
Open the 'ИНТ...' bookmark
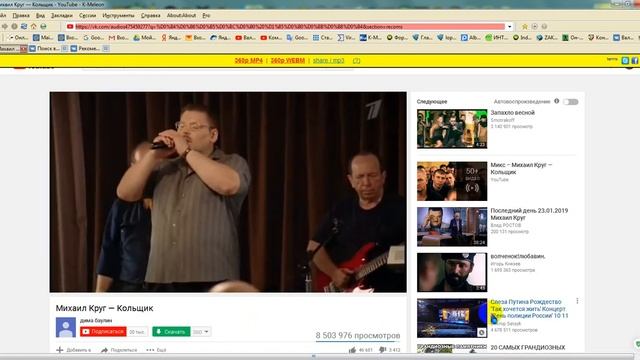[496, 38]
